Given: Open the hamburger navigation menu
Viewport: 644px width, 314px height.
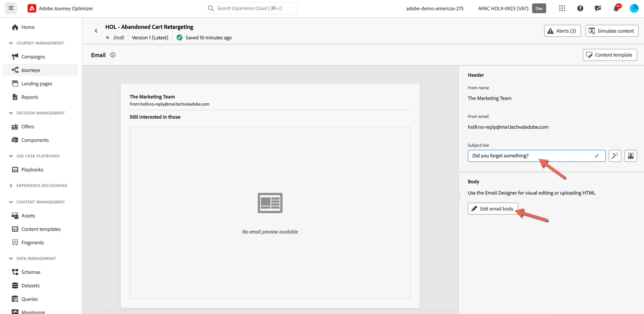Looking at the screenshot, I should click(x=11, y=8).
